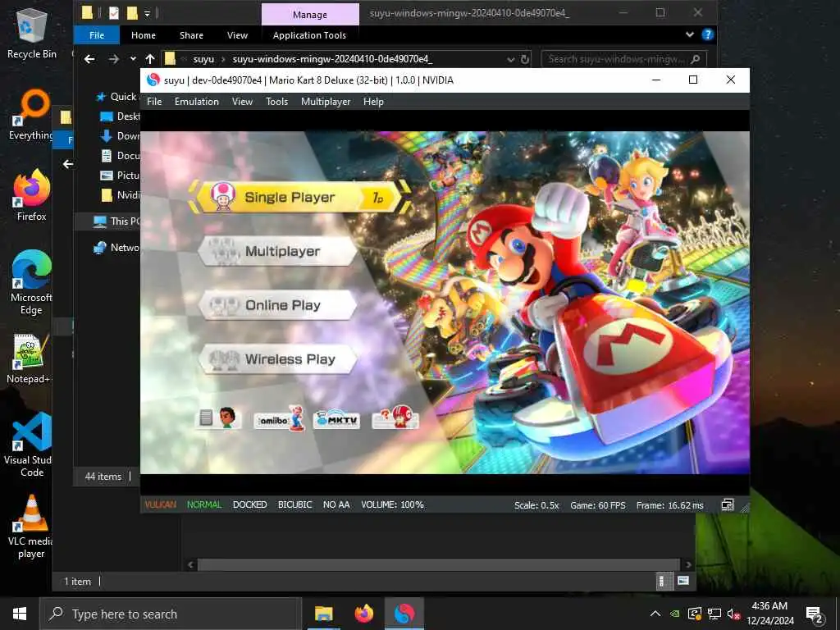Switch to large icons view in rear Explorer
The width and height of the screenshot is (840, 630).
(683, 581)
